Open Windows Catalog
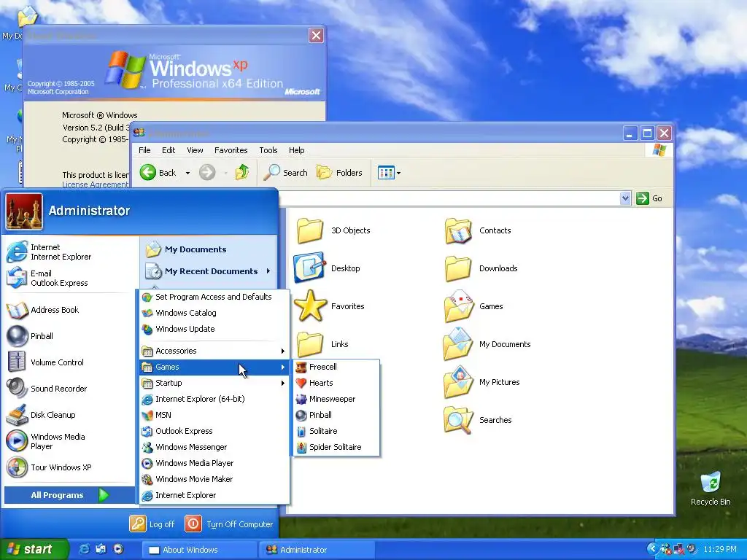This screenshot has height=560, width=747. (x=214, y=313)
